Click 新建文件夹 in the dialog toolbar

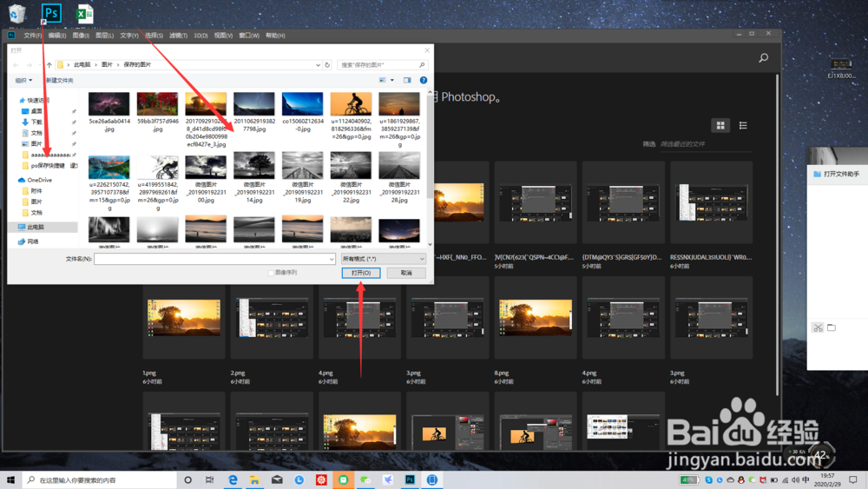[59, 80]
